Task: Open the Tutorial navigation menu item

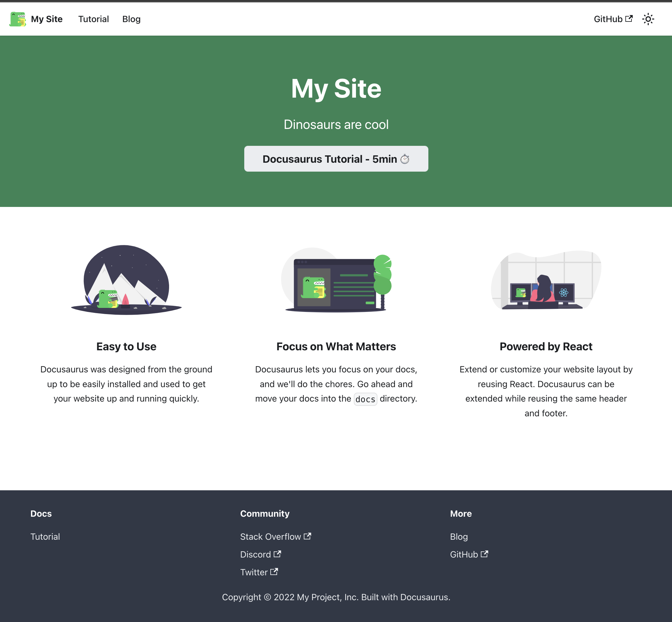Action: (93, 19)
